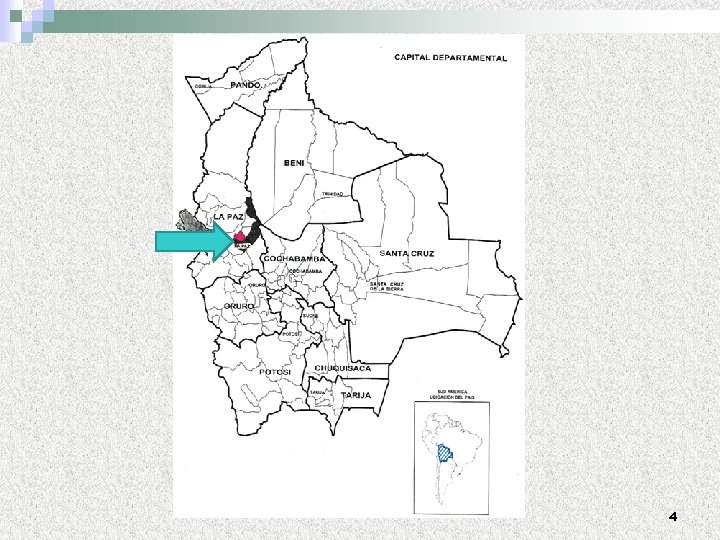Click the small "TRINIDAD" city label
The height and width of the screenshot is (540, 720).
point(332,194)
